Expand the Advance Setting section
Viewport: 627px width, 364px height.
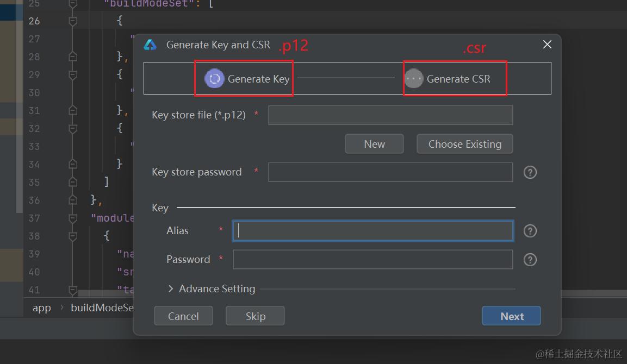[x=171, y=289]
